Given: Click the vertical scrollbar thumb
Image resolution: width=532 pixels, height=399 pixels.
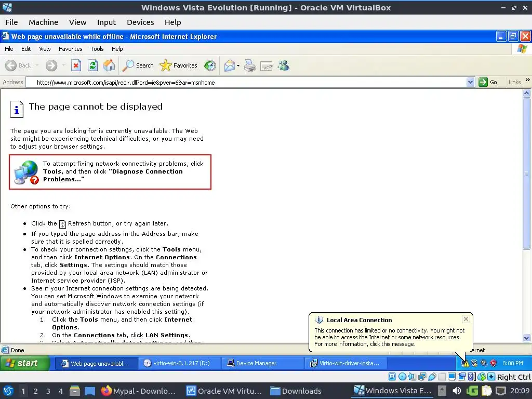Looking at the screenshot, I should pyautogui.click(x=527, y=174).
